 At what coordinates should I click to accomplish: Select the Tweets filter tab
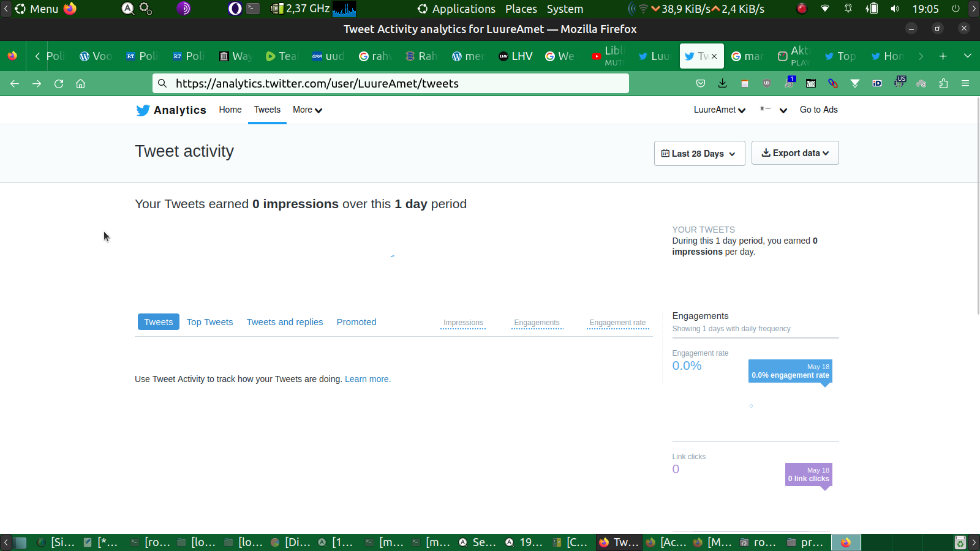coord(159,322)
